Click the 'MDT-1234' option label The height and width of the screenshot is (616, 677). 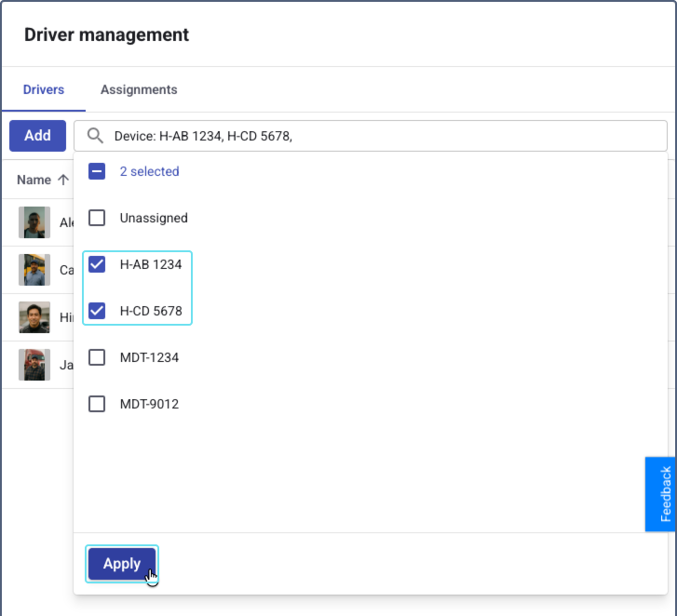click(x=149, y=357)
